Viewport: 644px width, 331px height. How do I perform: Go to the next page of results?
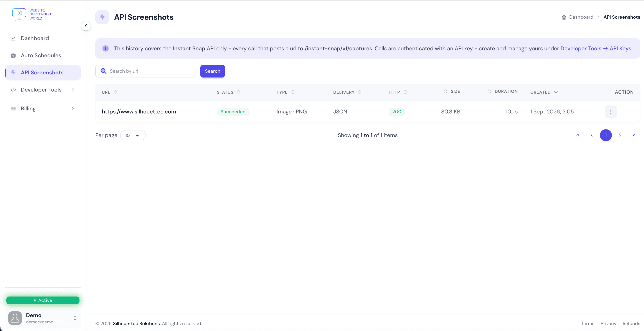coord(620,135)
